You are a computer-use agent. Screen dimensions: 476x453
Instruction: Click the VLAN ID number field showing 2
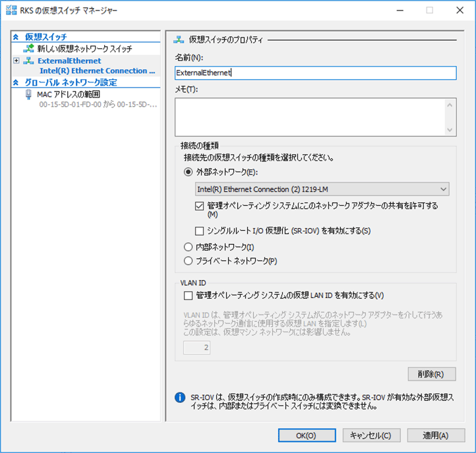coord(196,347)
